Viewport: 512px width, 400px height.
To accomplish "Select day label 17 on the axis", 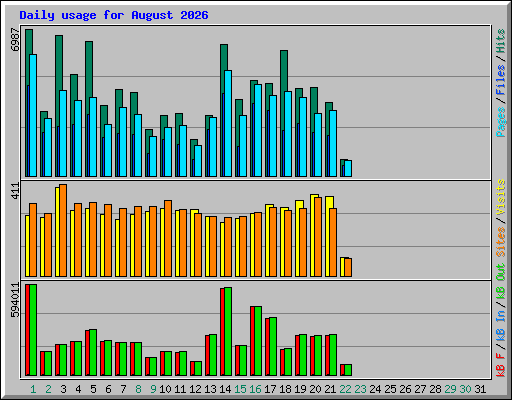I will [x=270, y=389].
